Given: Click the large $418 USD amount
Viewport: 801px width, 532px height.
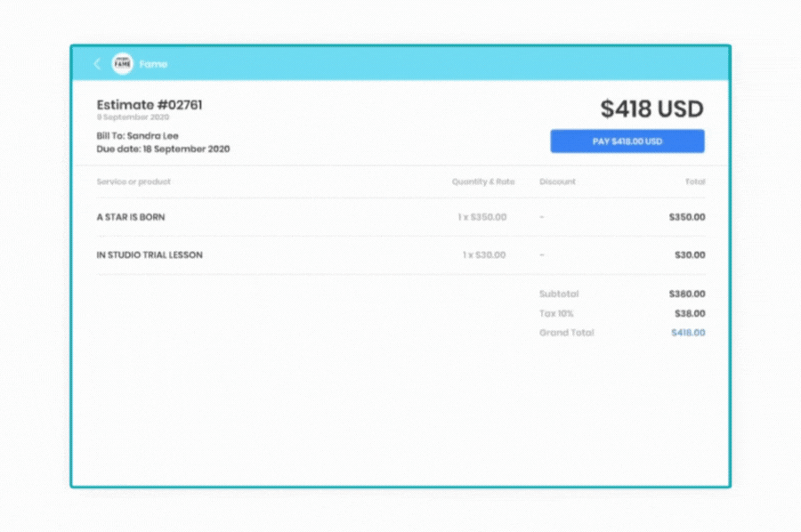Looking at the screenshot, I should click(x=651, y=109).
